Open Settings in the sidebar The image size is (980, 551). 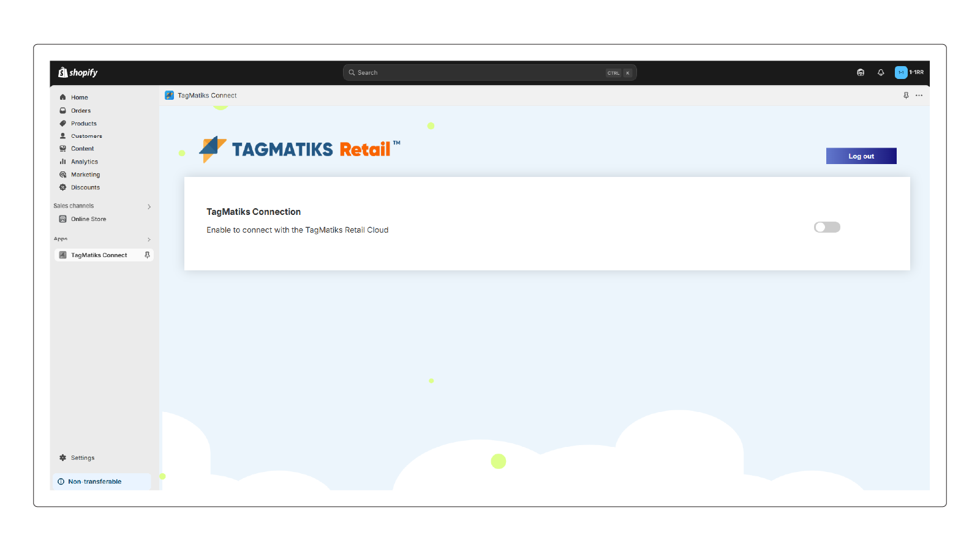[82, 458]
